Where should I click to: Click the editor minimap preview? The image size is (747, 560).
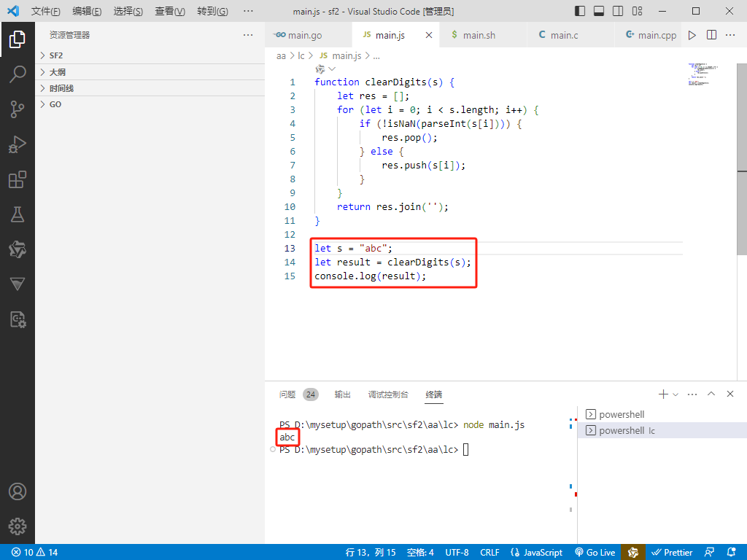pyautogui.click(x=703, y=74)
